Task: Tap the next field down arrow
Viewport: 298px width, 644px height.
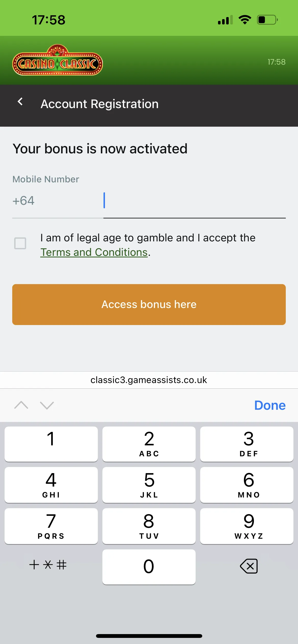Action: click(x=47, y=405)
